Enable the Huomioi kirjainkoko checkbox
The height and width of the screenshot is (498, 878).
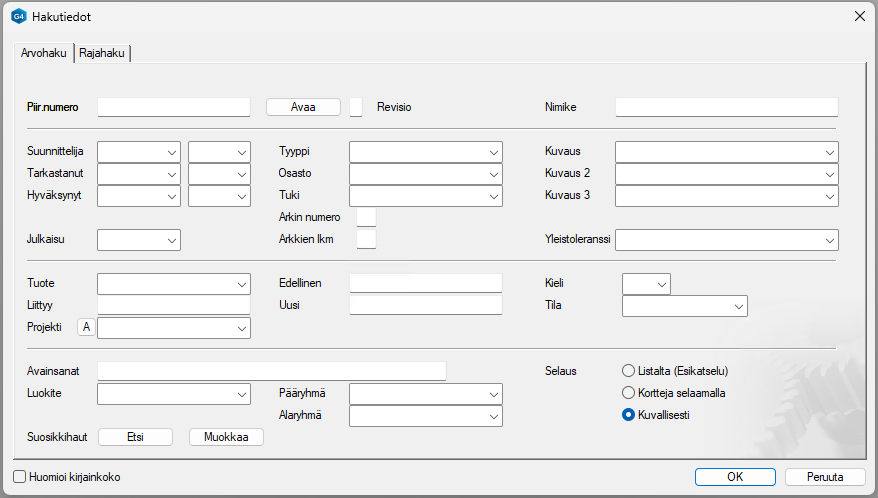[x=20, y=477]
